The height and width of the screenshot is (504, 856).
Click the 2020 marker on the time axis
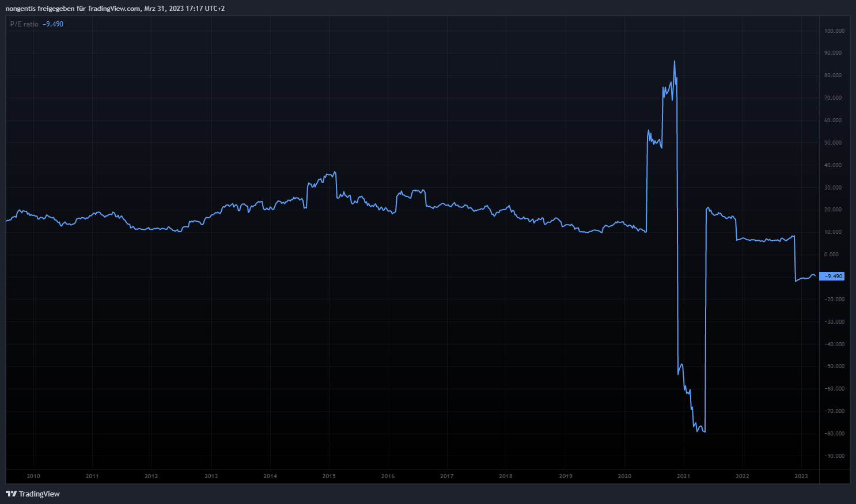click(624, 476)
